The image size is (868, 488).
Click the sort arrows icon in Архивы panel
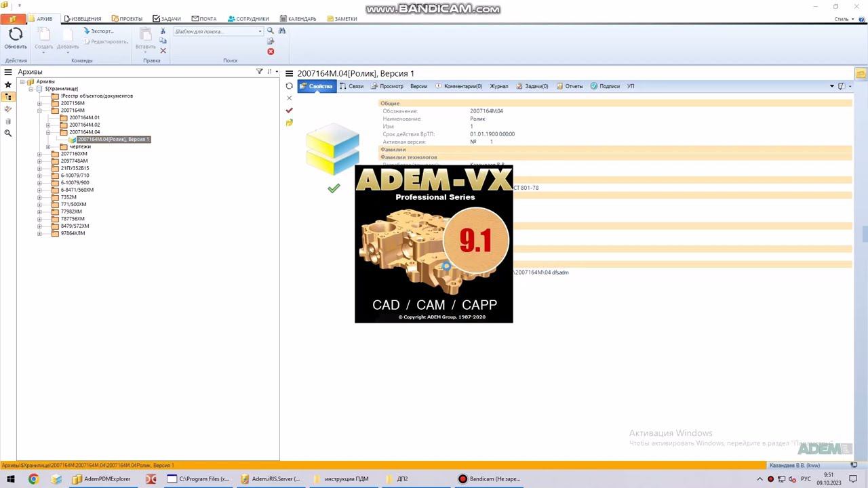269,72
